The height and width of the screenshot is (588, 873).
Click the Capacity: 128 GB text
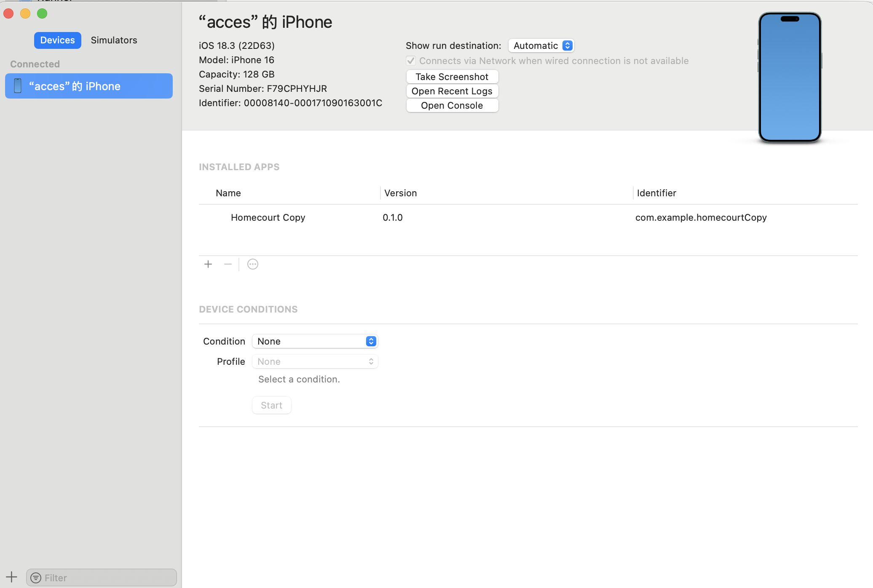[237, 74]
